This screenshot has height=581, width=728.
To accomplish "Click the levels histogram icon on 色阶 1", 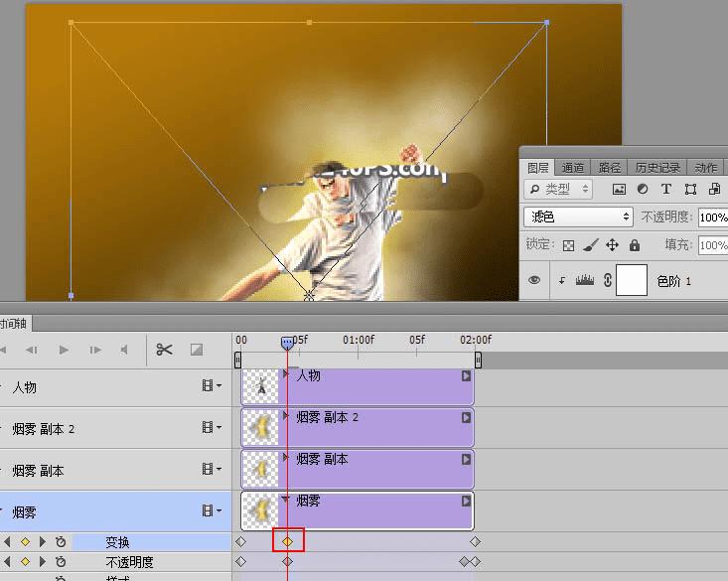I will (x=585, y=280).
